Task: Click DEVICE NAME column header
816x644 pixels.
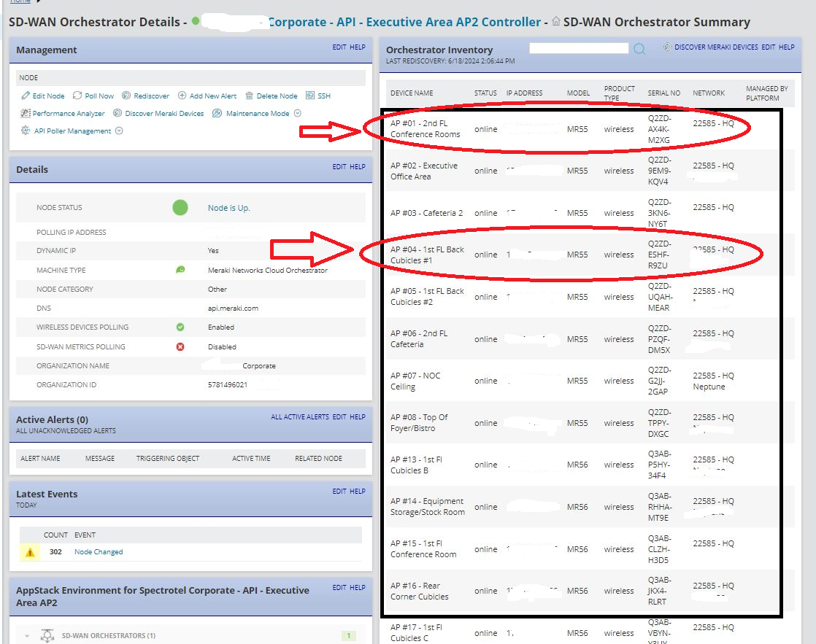Action: (412, 93)
